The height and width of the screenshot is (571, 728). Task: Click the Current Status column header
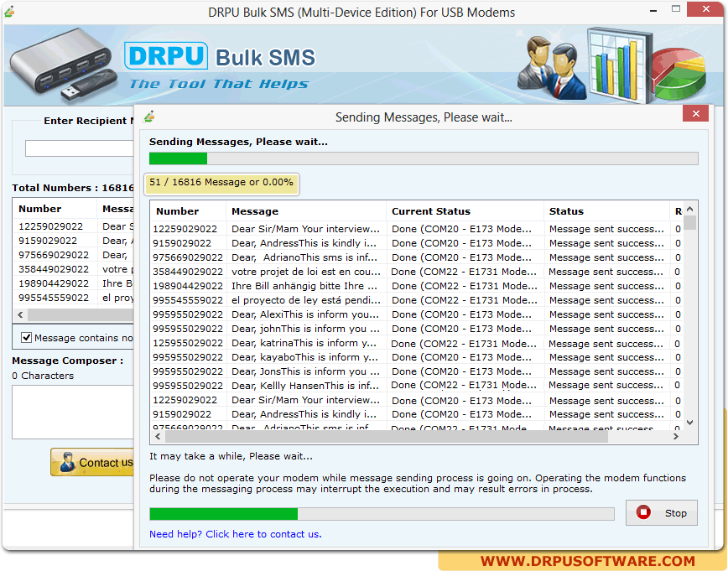tap(465, 211)
